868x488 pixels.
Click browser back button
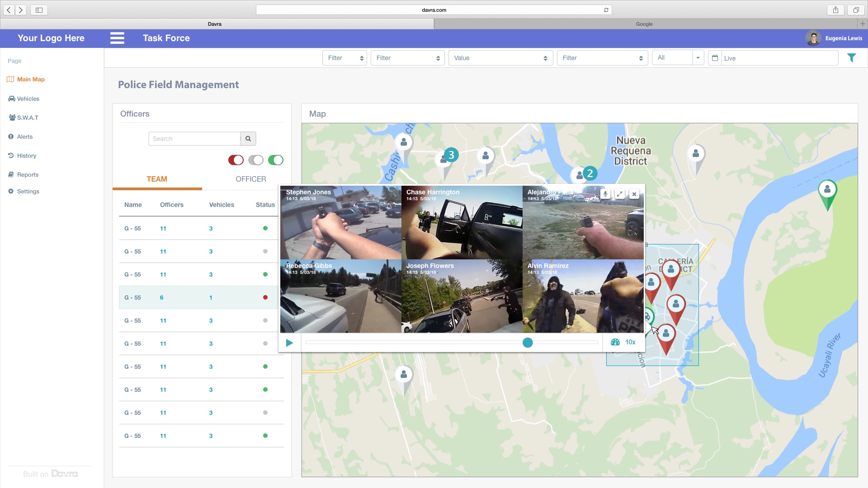pyautogui.click(x=9, y=10)
